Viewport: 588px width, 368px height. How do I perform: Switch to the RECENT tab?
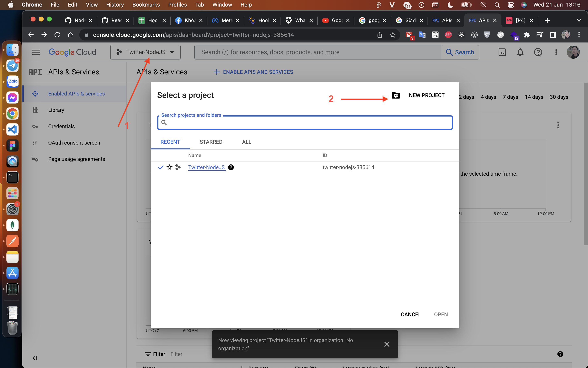point(170,142)
